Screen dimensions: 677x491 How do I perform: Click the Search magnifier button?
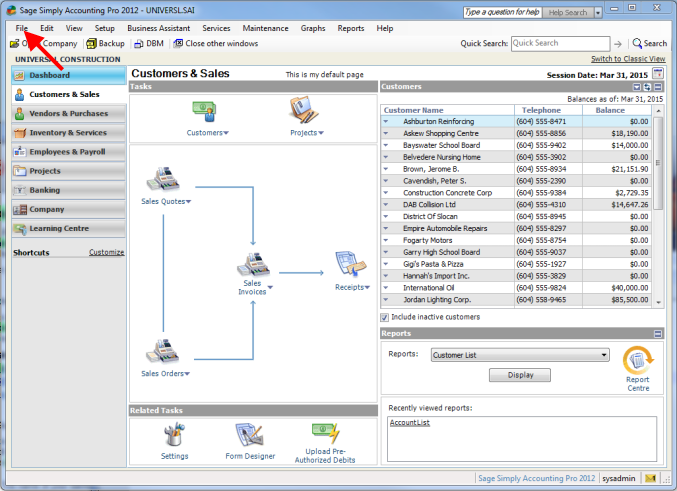click(x=649, y=43)
